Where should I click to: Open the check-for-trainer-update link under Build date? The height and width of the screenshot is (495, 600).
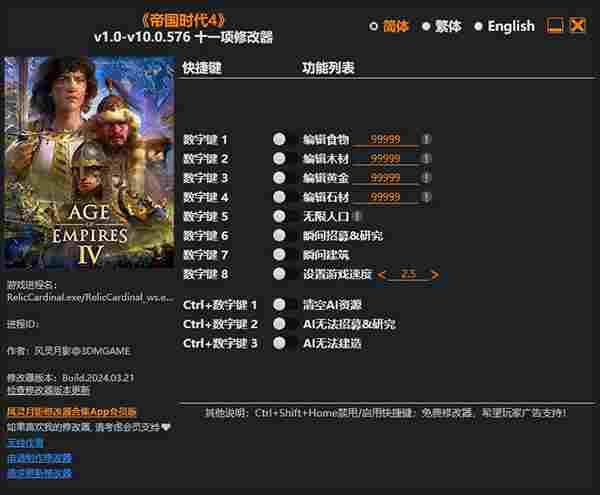point(48,390)
